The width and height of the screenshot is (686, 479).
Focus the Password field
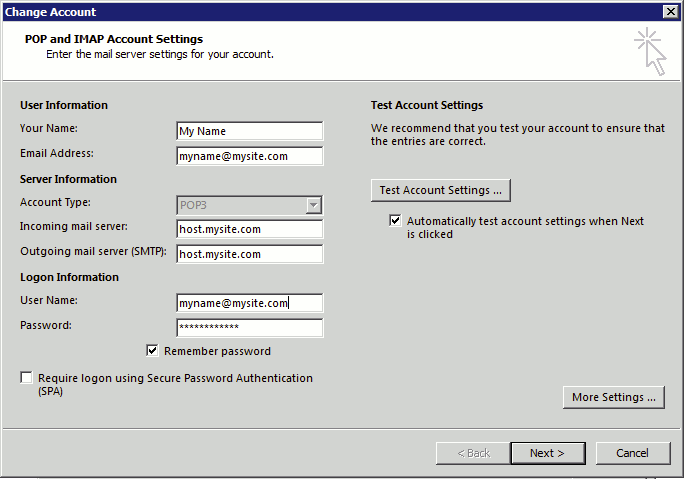point(249,328)
